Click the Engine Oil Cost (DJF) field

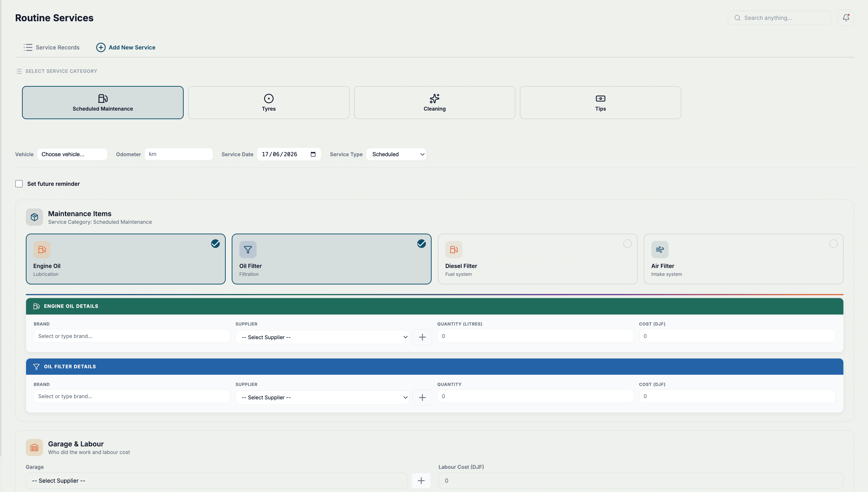(x=737, y=336)
